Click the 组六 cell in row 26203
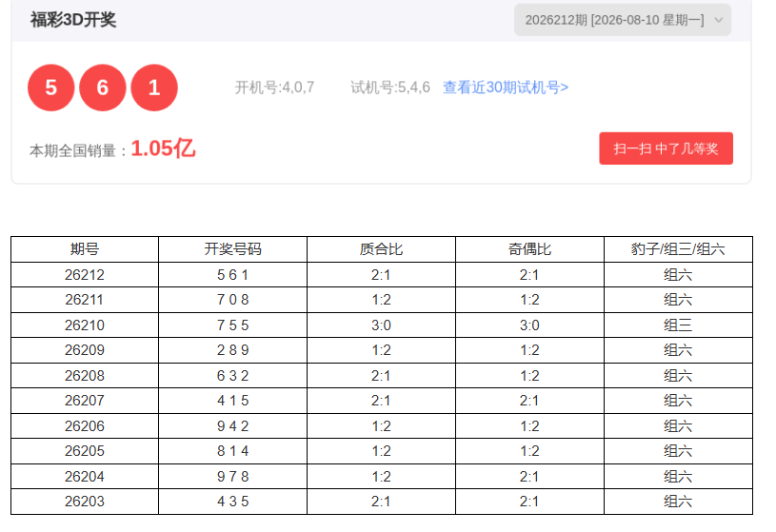Image resolution: width=776 pixels, height=532 pixels. pyautogui.click(x=678, y=502)
